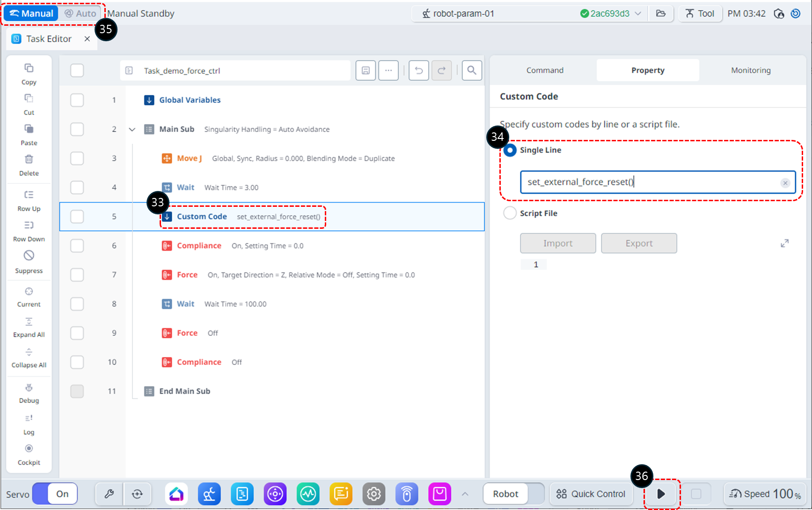The width and height of the screenshot is (812, 510).
Task: Toggle the Servo On switch
Action: pos(55,494)
